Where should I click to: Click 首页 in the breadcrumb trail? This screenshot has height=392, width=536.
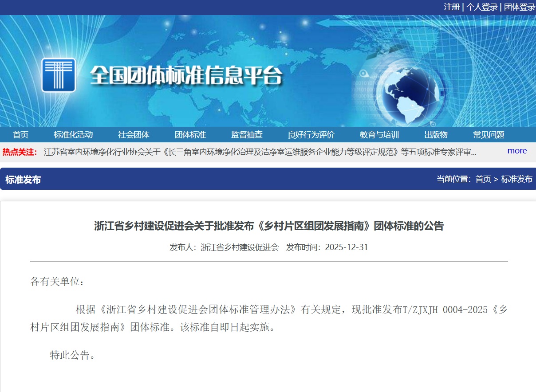(483, 179)
